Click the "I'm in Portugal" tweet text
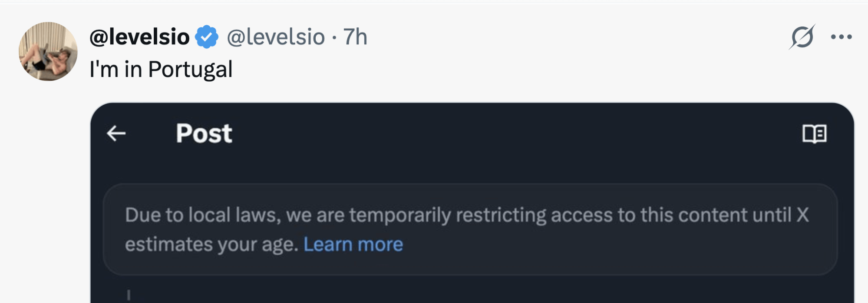Viewport: 868px width, 303px height. [x=161, y=70]
